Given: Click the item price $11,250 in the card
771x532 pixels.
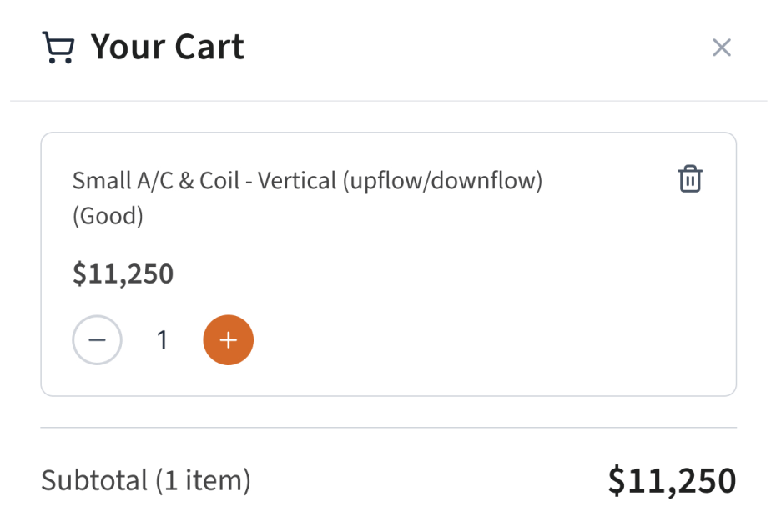Looking at the screenshot, I should 123,274.
